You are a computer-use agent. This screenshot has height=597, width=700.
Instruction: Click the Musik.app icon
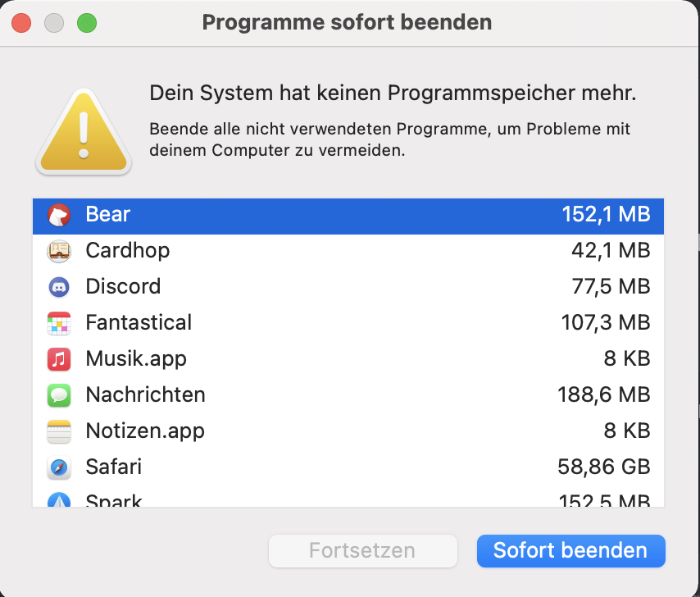59,359
